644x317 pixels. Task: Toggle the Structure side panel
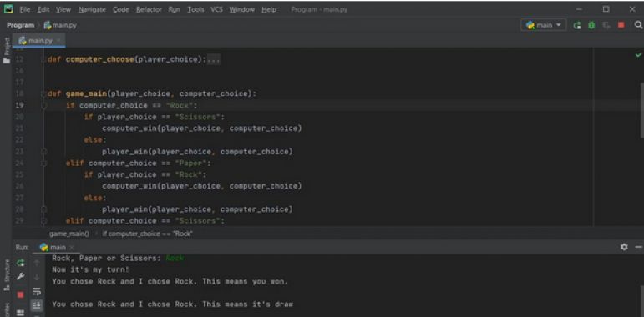coord(7,275)
